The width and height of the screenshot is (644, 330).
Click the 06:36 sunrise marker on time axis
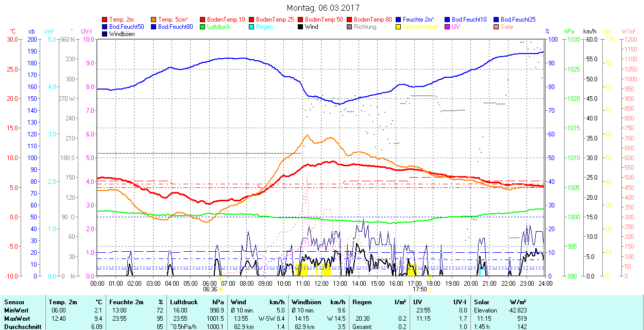pyautogui.click(x=210, y=289)
